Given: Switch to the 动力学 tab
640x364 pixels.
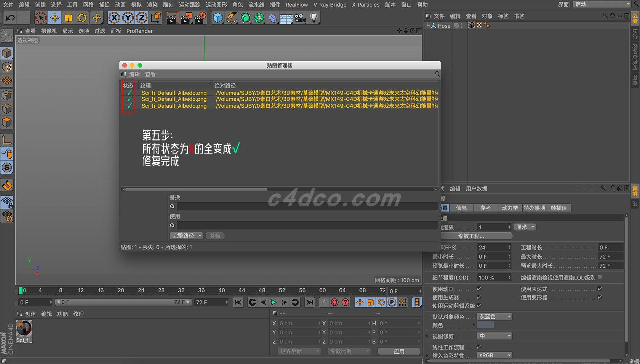Looking at the screenshot, I should tap(510, 208).
